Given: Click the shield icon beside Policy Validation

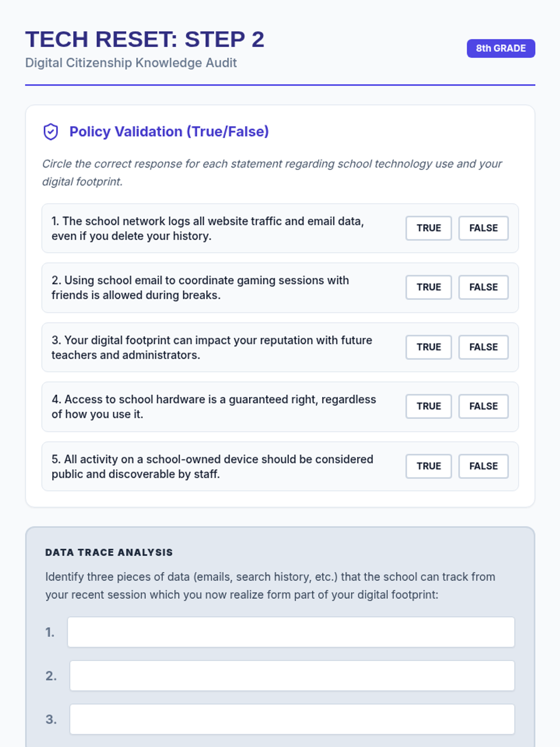Looking at the screenshot, I should (51, 132).
